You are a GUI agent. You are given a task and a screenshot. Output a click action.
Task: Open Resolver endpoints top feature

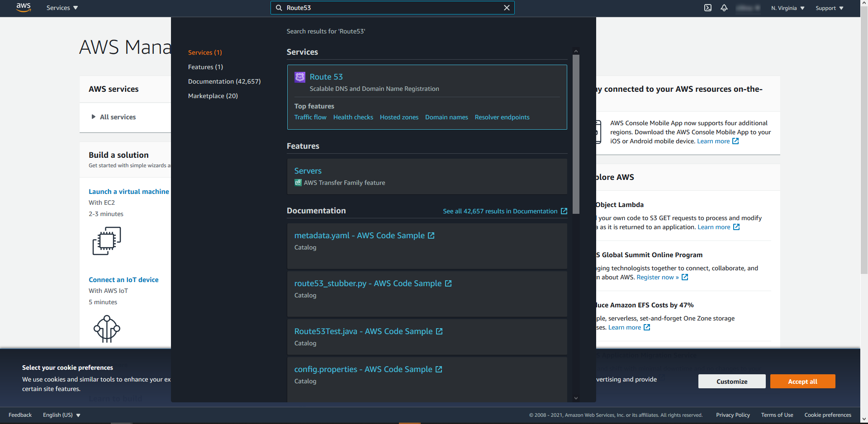502,117
